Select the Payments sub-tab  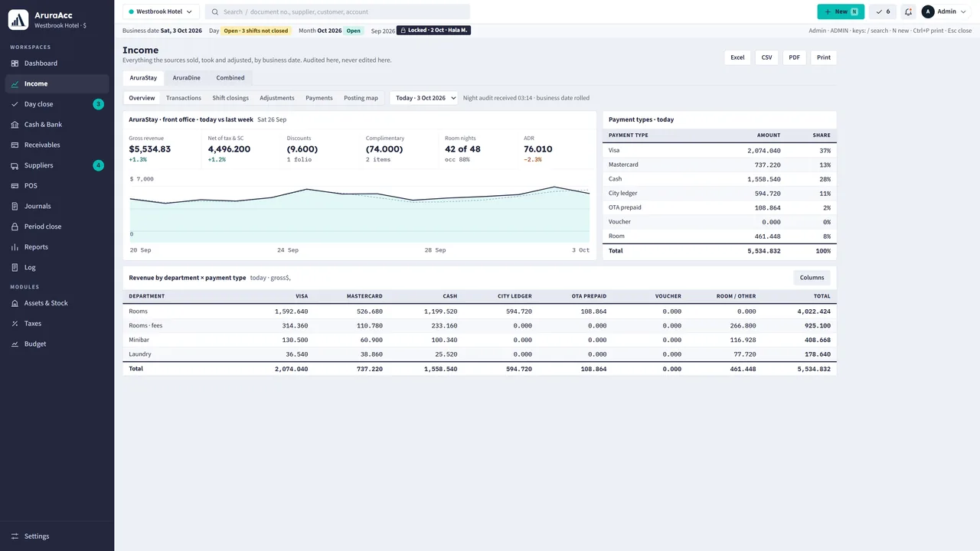pos(319,98)
